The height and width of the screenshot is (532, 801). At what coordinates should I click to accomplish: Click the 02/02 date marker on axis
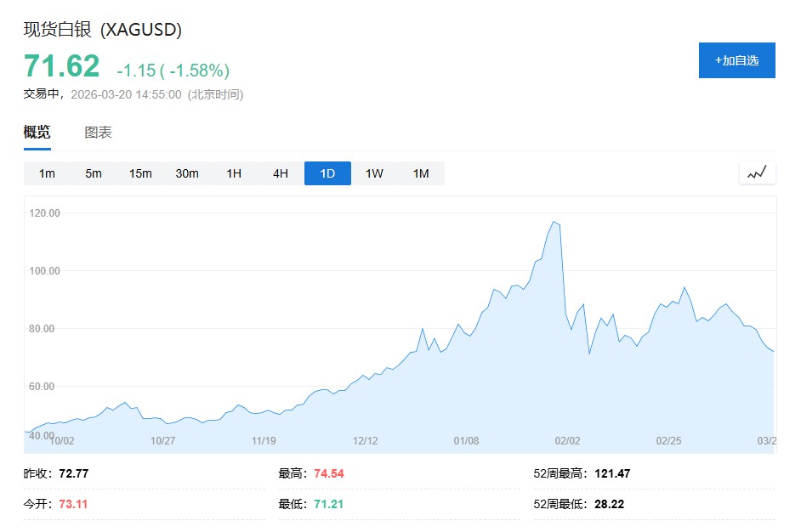tap(567, 440)
